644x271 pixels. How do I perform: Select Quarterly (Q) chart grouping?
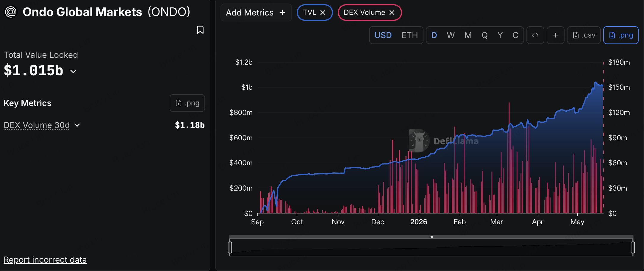tap(484, 35)
